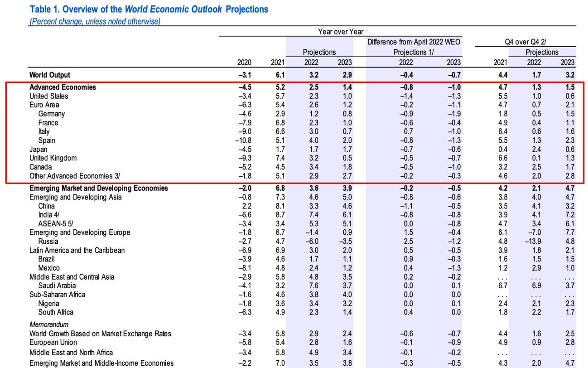The height and width of the screenshot is (368, 588).
Task: Click the 'World Output' row label
Action: [50, 75]
